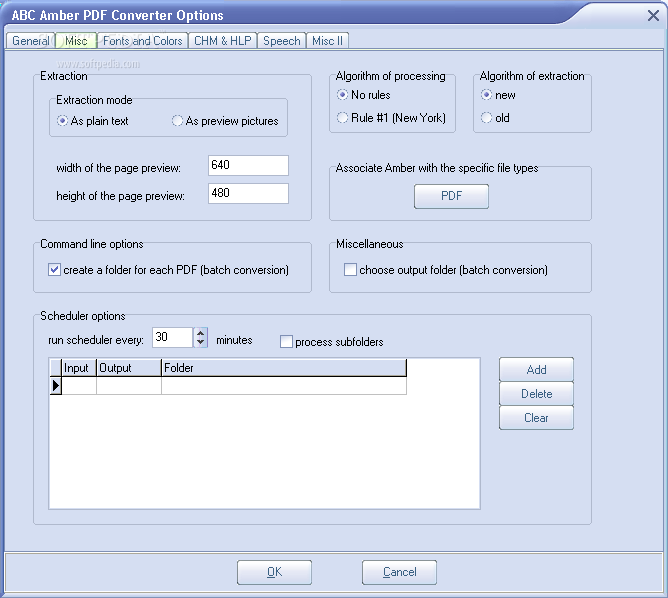
Task: Click the page preview height field
Action: 248,193
